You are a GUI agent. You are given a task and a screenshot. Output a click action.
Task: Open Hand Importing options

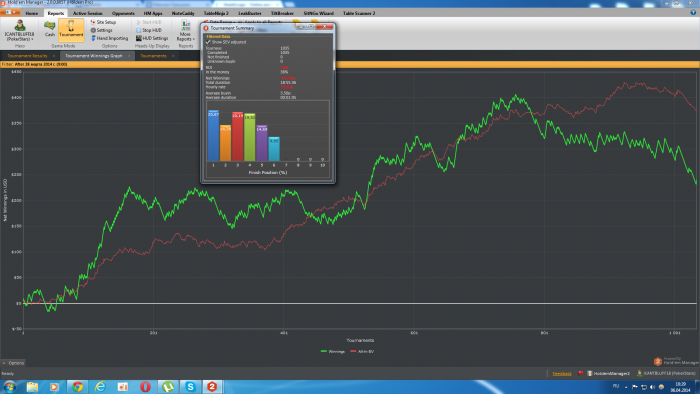point(110,38)
